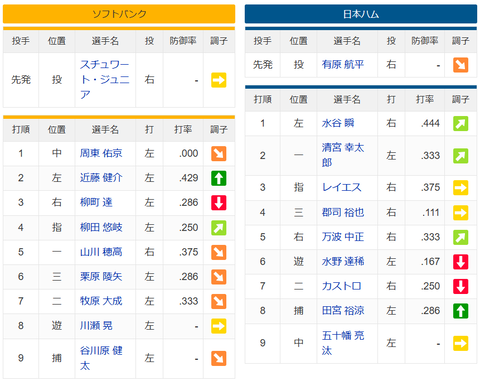Click 先発 cell in 日本ハム pitcher row
The height and width of the screenshot is (381, 480).
click(263, 64)
